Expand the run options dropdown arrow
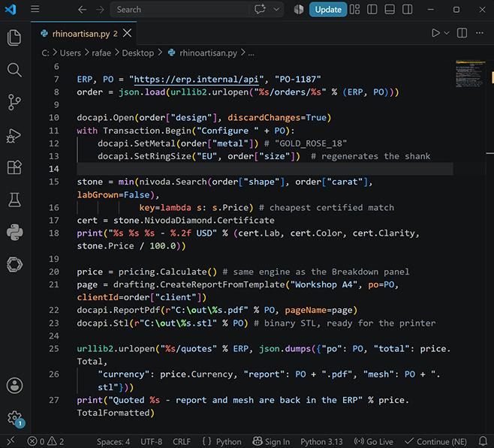Screen dimensions: 494x448 click(x=447, y=33)
